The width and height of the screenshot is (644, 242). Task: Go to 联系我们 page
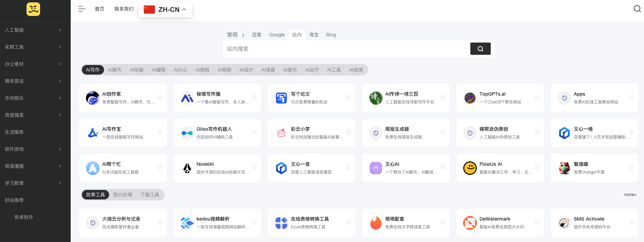pos(124,9)
